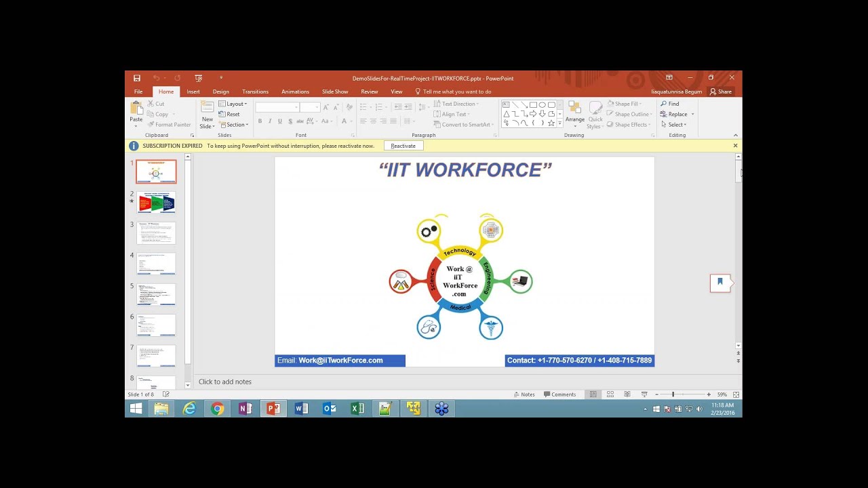Click the Increase Font Size icon
Viewport: 868px width, 488px height.
pyautogui.click(x=326, y=107)
